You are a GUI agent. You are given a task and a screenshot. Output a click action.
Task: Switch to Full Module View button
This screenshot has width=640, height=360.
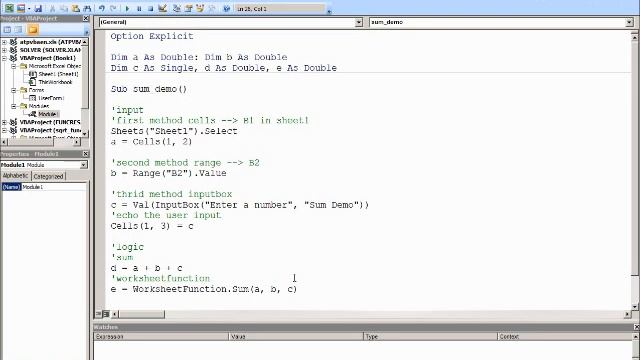coord(106,314)
